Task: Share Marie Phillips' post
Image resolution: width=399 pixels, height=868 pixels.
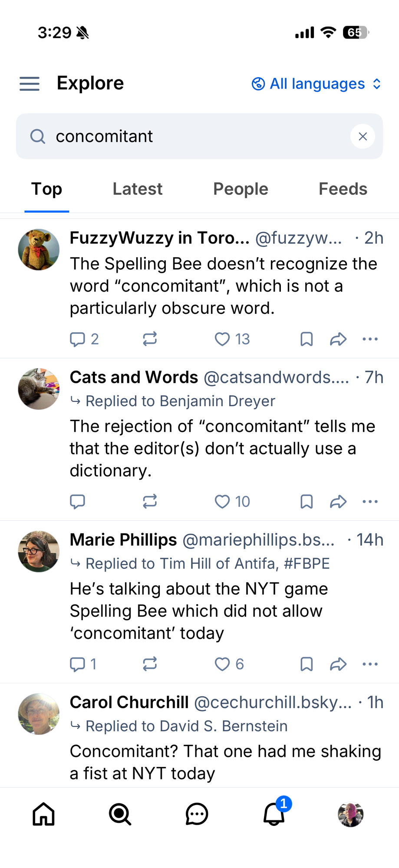Action: tap(338, 664)
